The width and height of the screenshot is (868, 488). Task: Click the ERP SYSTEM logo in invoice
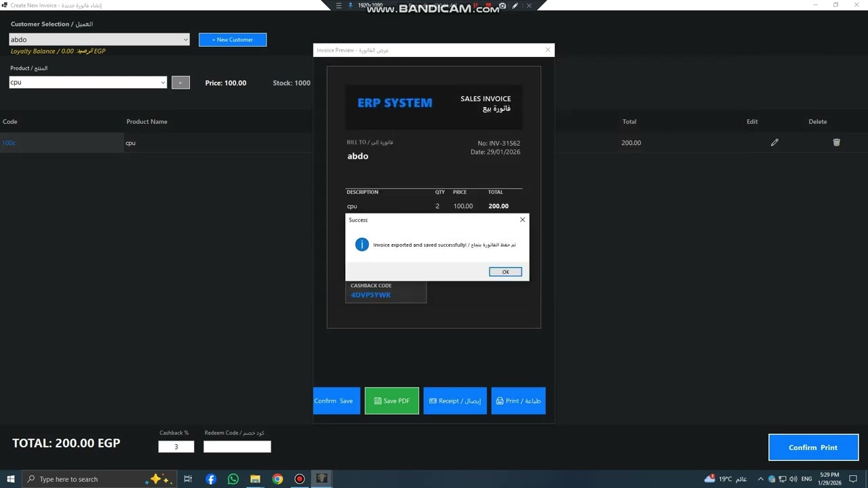(x=395, y=103)
